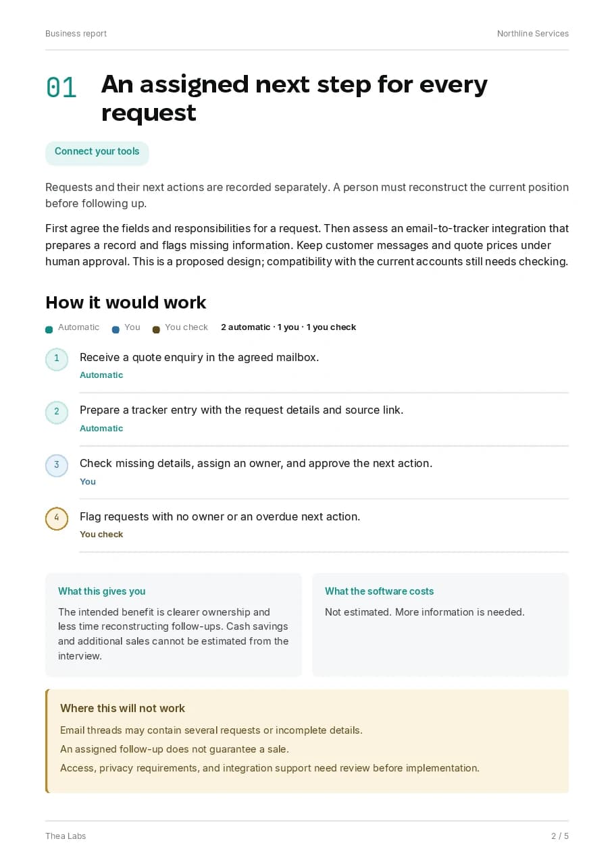Click the brown You check legend dot
The image size is (614, 868).
[156, 329]
